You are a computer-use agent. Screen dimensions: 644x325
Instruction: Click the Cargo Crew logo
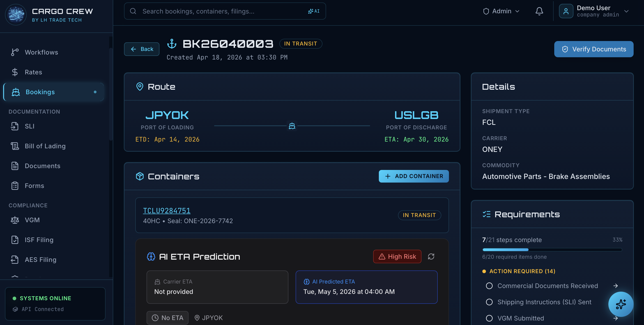[x=16, y=14]
